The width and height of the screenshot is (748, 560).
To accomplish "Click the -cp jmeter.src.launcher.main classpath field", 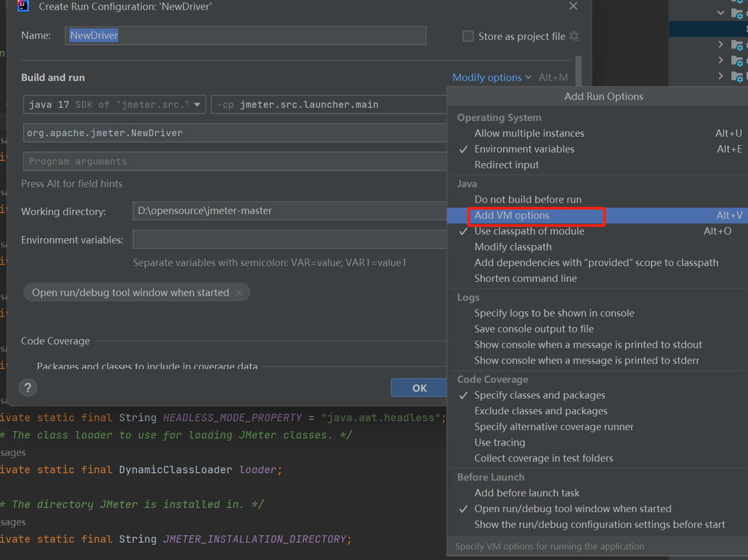I will click(x=329, y=105).
